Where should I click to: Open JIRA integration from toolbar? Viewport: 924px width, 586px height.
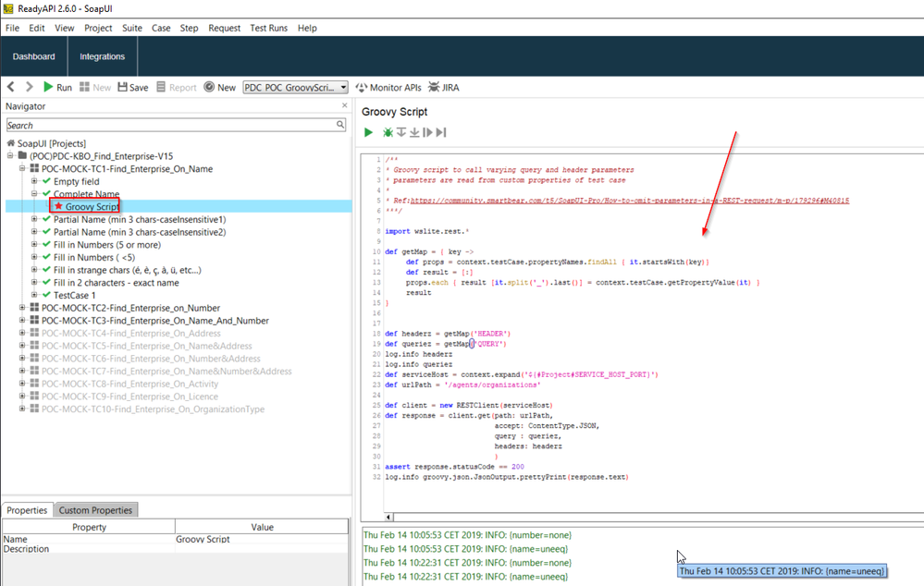coord(442,87)
